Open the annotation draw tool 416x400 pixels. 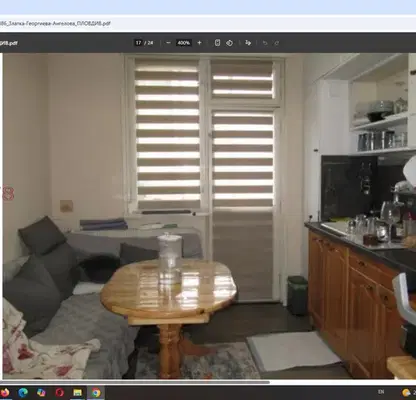248,43
